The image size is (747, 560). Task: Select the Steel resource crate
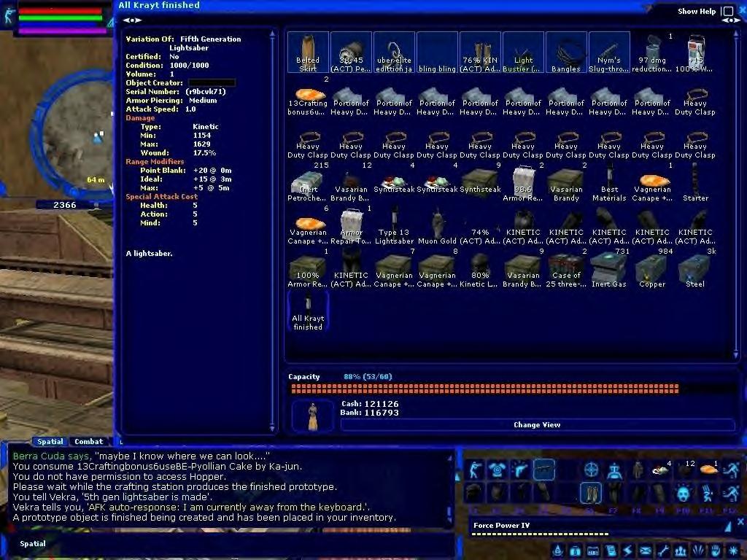coord(695,268)
